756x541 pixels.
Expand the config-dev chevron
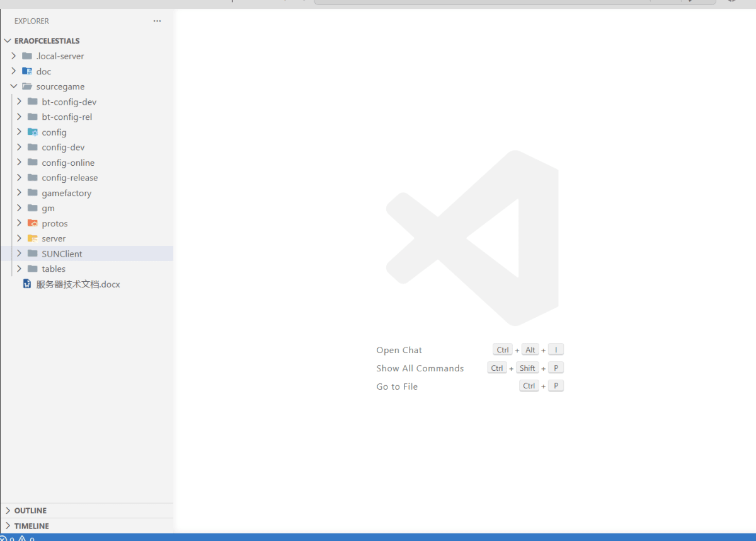[x=19, y=148]
